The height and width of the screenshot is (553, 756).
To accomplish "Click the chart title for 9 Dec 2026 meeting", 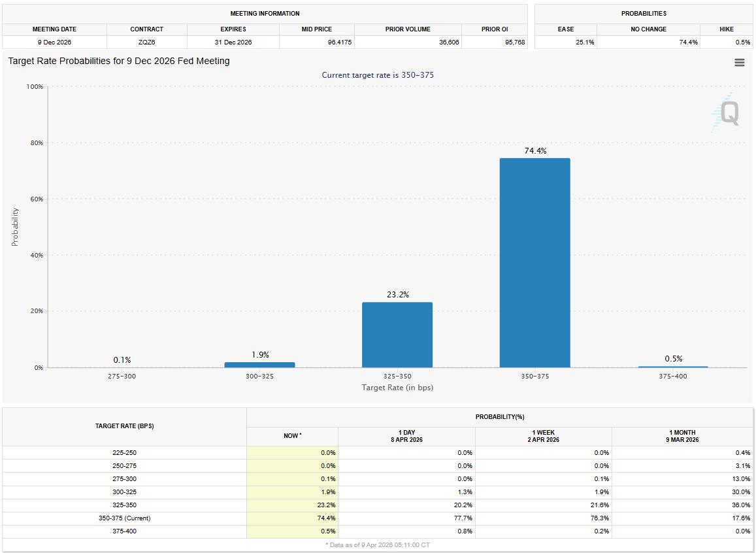I will coord(119,61).
